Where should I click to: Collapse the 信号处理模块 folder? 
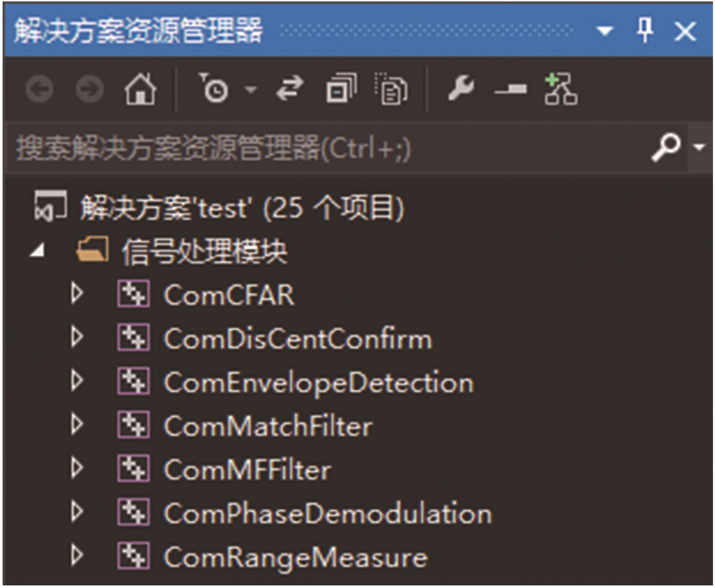click(x=38, y=250)
